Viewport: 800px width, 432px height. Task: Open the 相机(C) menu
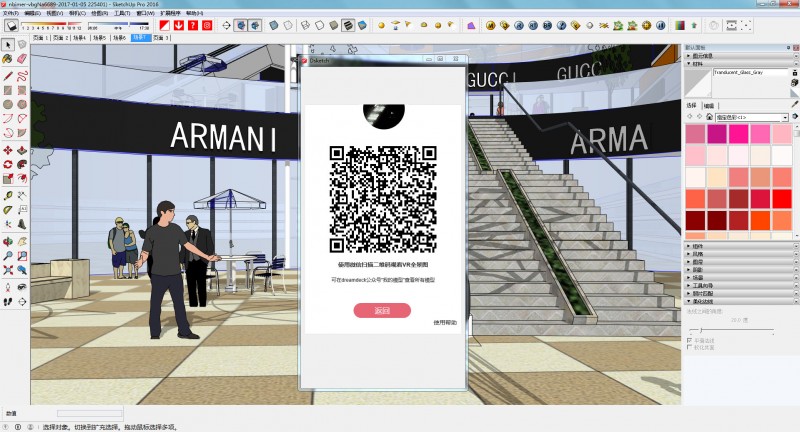tap(78, 13)
